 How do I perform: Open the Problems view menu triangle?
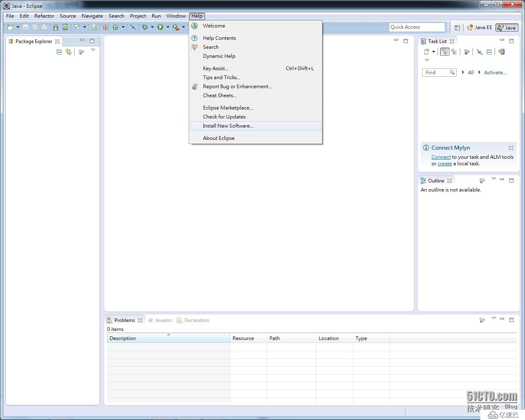494,318
